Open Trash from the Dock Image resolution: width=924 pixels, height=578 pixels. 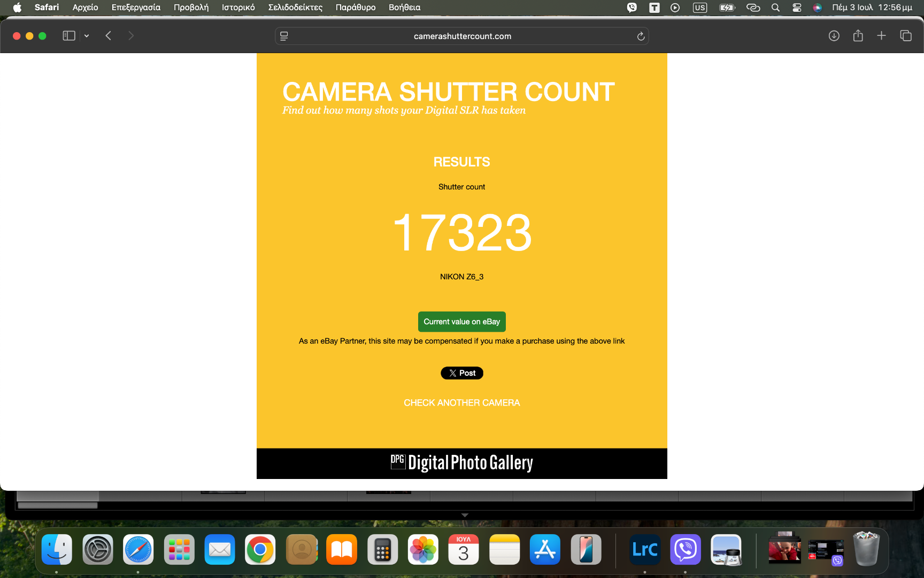coord(866,549)
